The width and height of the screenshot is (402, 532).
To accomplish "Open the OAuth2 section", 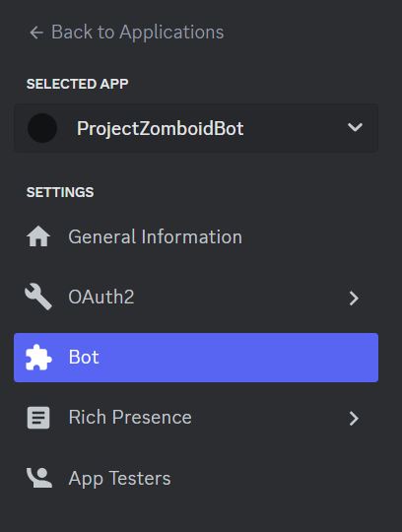I will [x=101, y=297].
